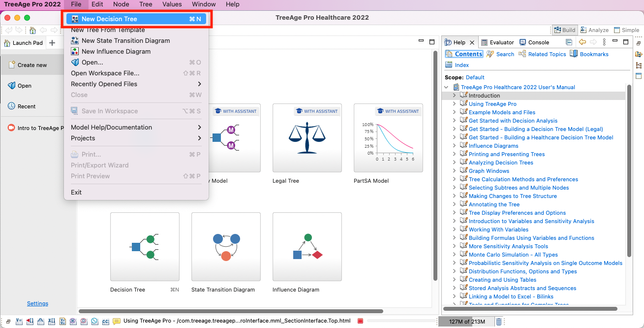Open the Distributions view in the status bar
This screenshot has height=328, width=644.
pos(40,321)
